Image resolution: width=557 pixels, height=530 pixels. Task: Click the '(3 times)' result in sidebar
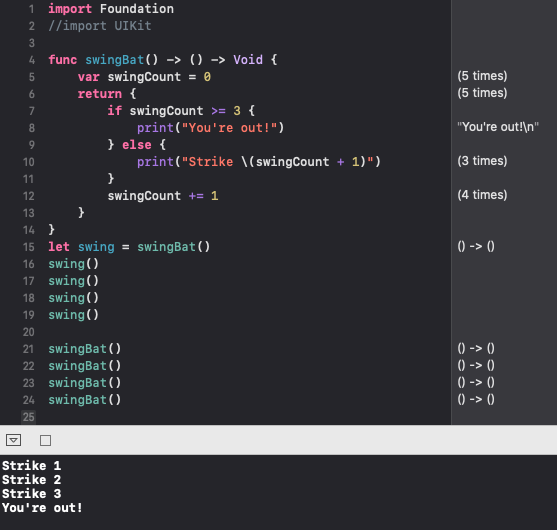tap(482, 161)
